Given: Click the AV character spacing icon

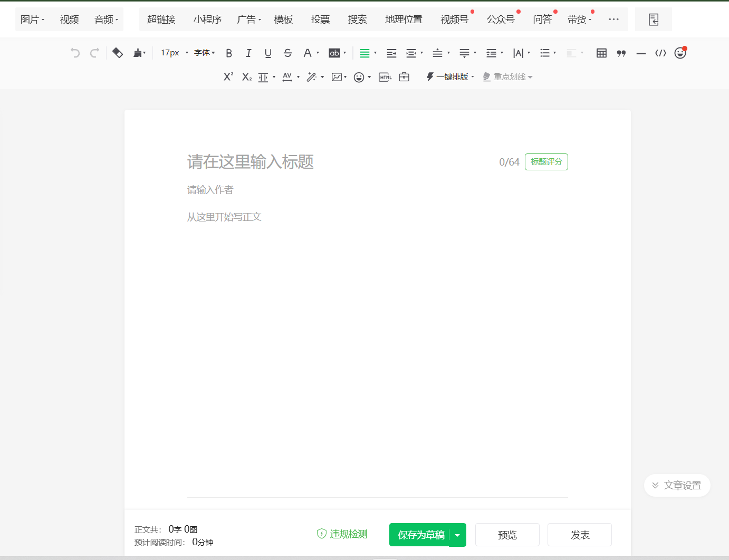Looking at the screenshot, I should coord(287,77).
